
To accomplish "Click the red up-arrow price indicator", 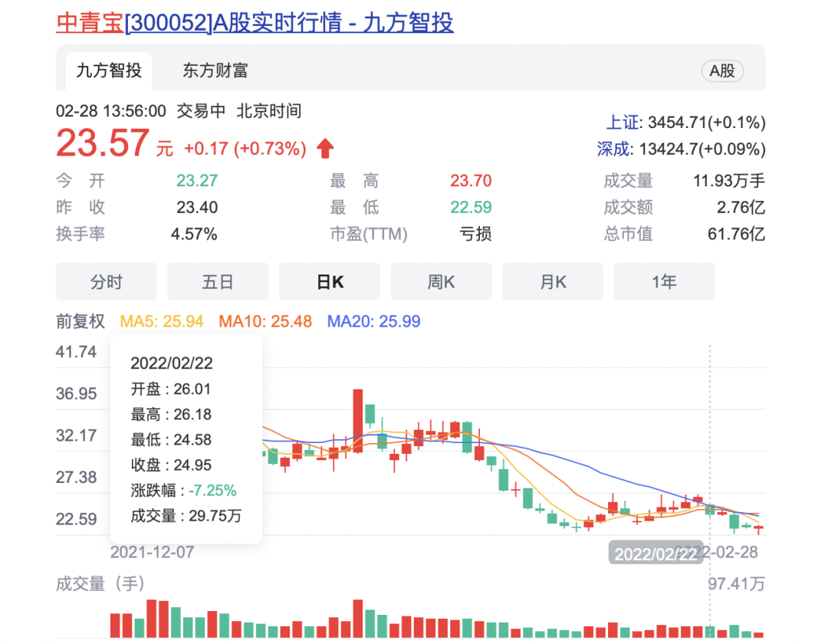I will 325,148.
